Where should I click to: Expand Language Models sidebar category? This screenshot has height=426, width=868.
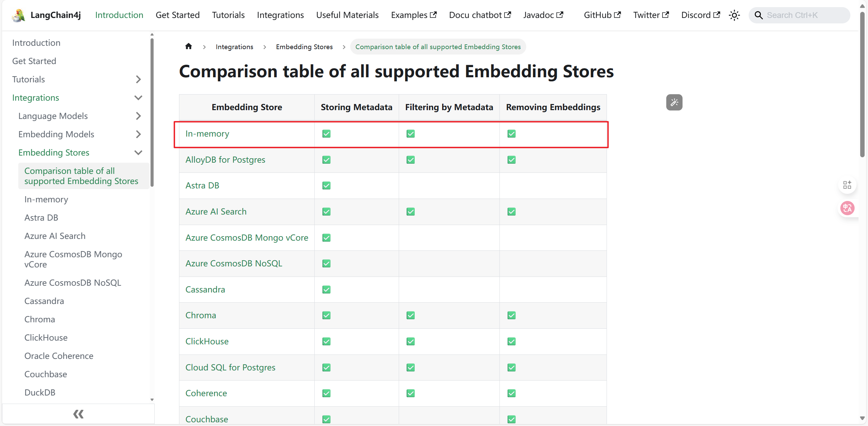coord(138,116)
